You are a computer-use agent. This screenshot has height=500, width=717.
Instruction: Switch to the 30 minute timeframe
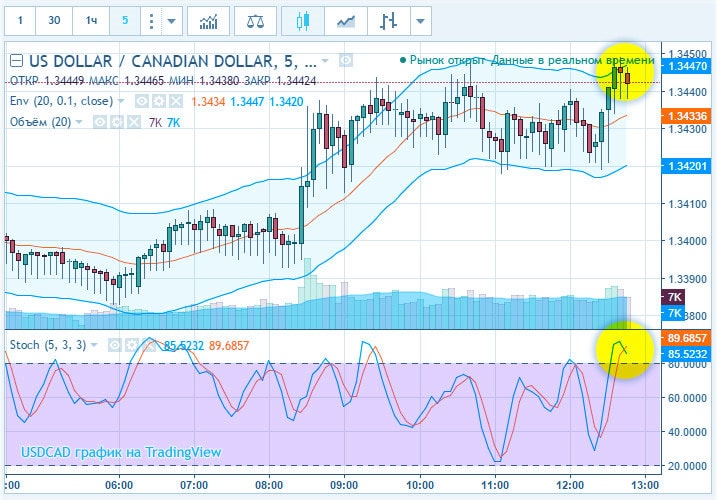point(55,20)
